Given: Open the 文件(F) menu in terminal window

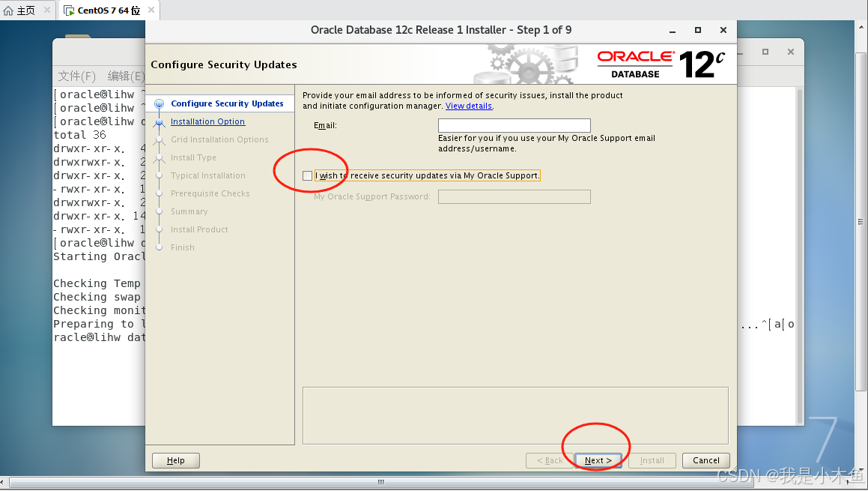Looking at the screenshot, I should pyautogui.click(x=77, y=76).
